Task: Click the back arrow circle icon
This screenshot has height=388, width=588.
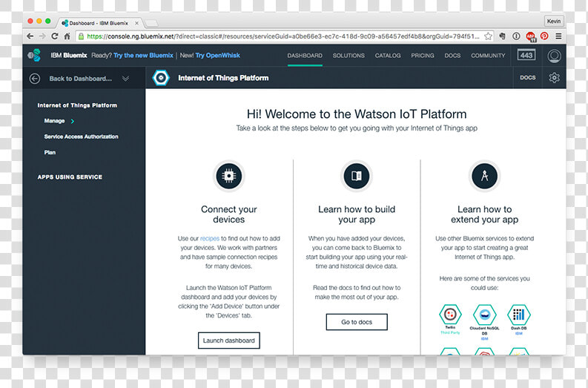Action: [35, 79]
